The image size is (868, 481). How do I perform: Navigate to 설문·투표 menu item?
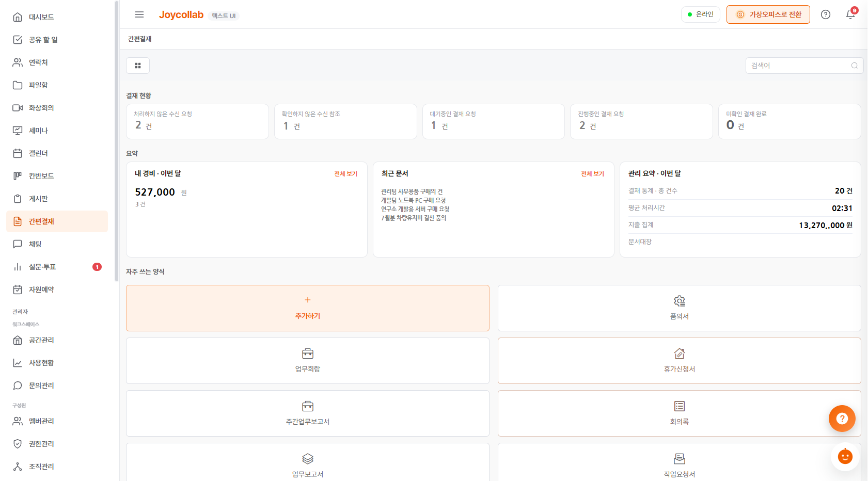[57, 267]
